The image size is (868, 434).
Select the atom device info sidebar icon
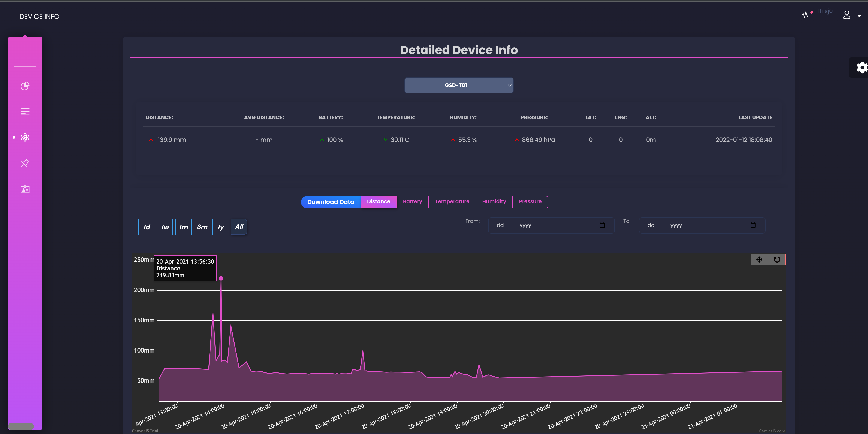tap(25, 137)
